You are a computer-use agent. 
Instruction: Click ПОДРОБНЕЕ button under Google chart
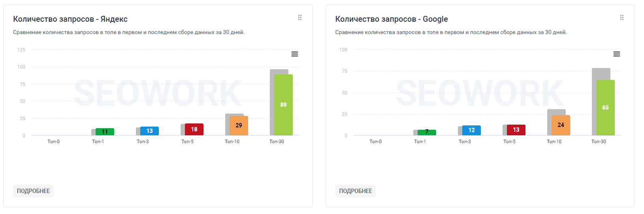(356, 191)
